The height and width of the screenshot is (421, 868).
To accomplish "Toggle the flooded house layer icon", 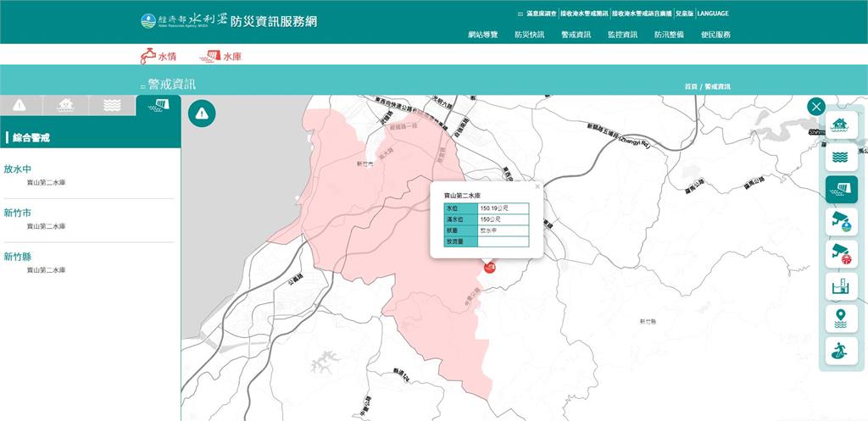I will [x=841, y=126].
